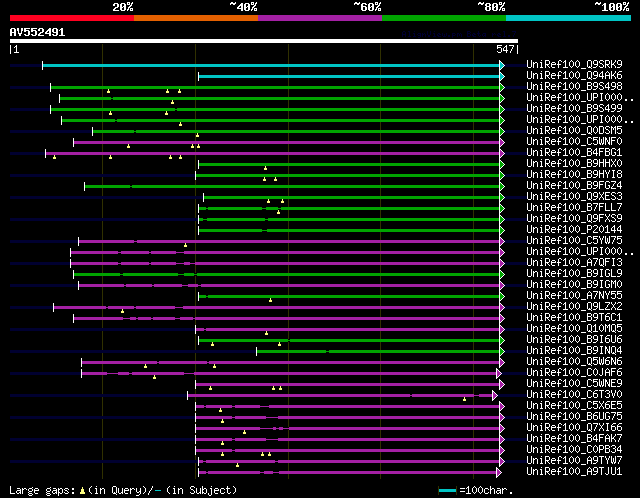
Task: Click the cyan alignment bar of Q94AK6
Action: 349,76
